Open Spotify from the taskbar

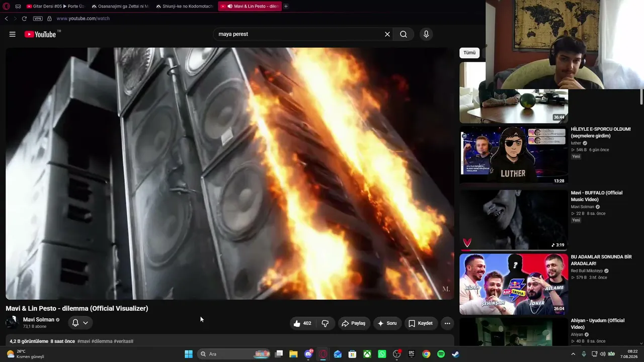click(441, 354)
